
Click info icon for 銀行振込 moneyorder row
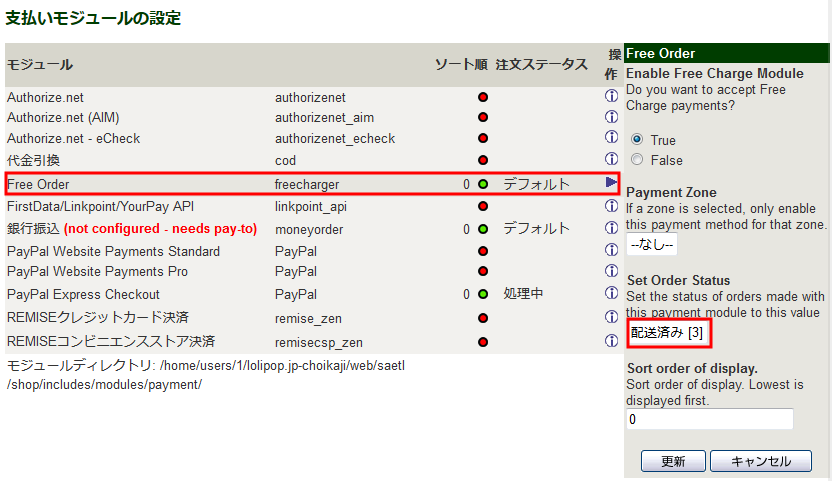(x=611, y=228)
